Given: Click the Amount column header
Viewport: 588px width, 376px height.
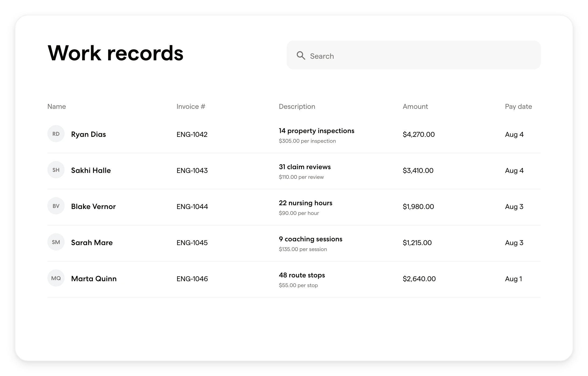Looking at the screenshot, I should 415,106.
